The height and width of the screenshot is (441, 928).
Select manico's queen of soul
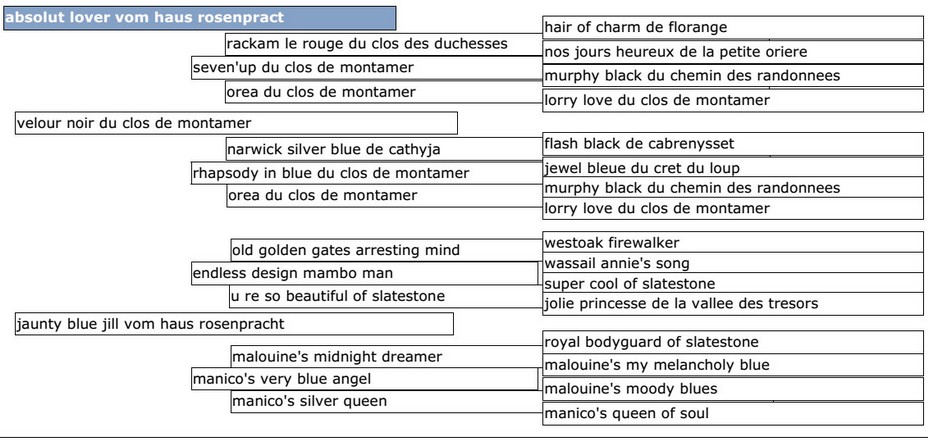click(x=733, y=413)
